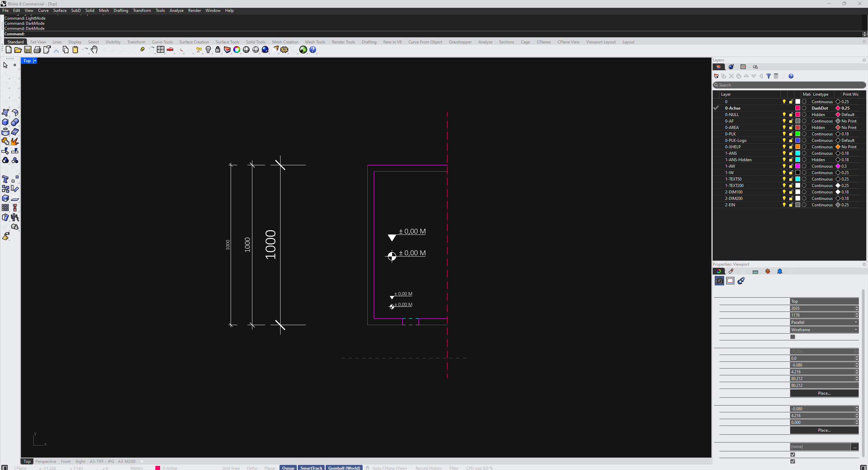This screenshot has height=470, width=868.
Task: Open the Wireframe display mode dropdown
Action: (x=824, y=330)
